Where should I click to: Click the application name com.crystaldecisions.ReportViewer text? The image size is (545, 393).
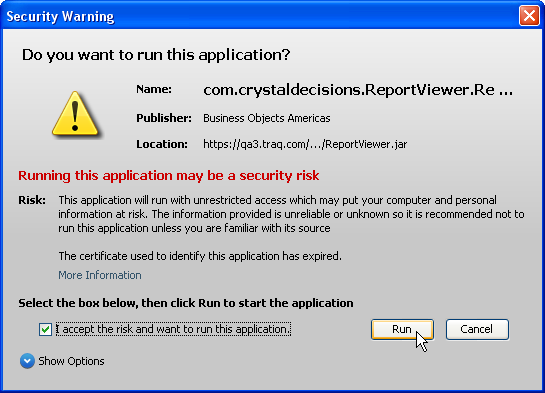pos(358,90)
